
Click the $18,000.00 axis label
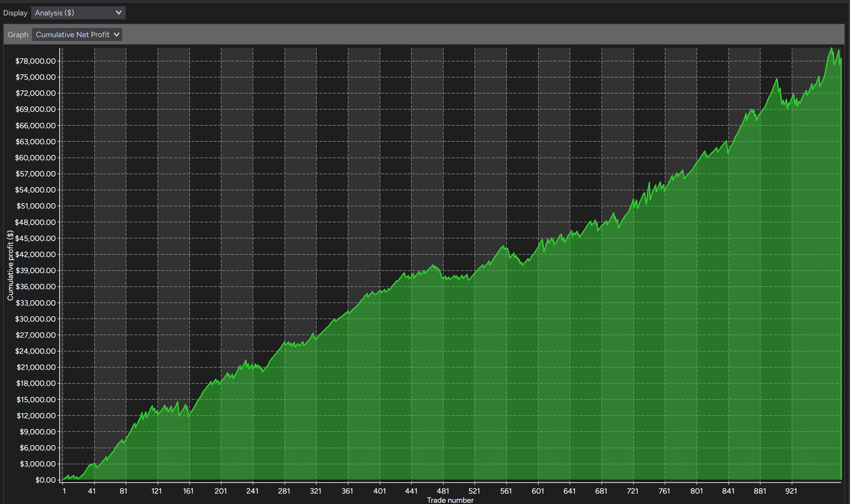[x=35, y=383]
